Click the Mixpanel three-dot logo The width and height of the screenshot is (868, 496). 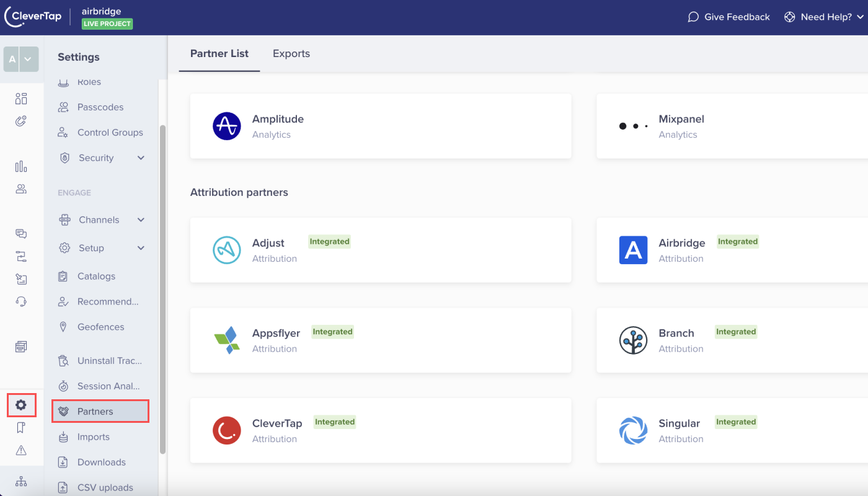click(x=633, y=126)
